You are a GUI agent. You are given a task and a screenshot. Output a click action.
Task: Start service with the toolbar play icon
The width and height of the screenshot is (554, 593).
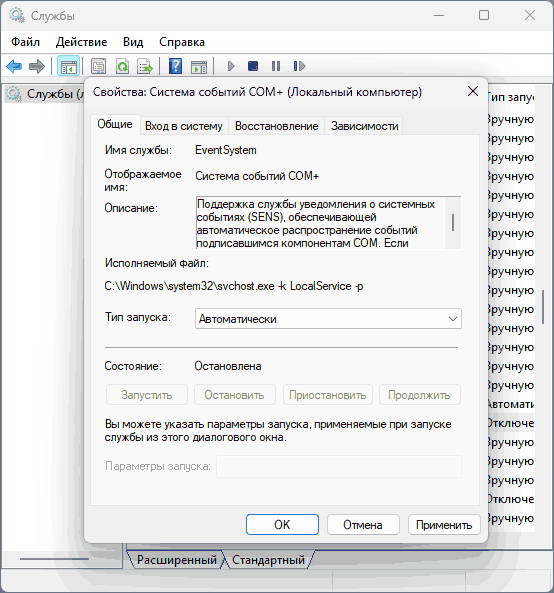pos(231,67)
